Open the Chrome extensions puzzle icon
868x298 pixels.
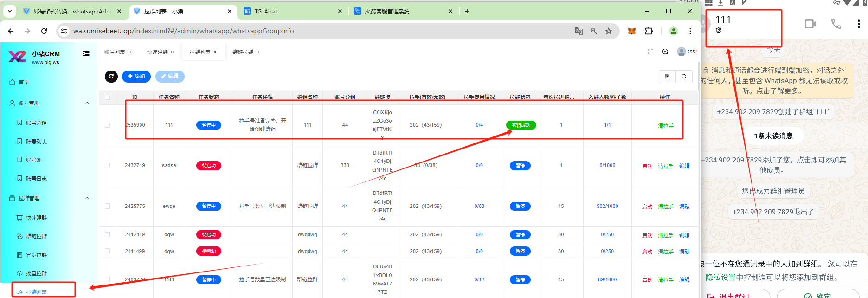point(649,31)
